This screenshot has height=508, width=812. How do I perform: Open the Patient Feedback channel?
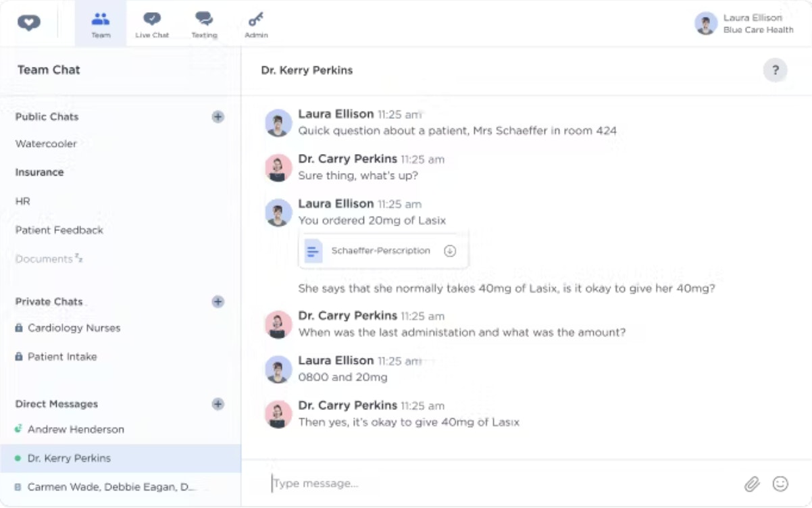tap(59, 230)
